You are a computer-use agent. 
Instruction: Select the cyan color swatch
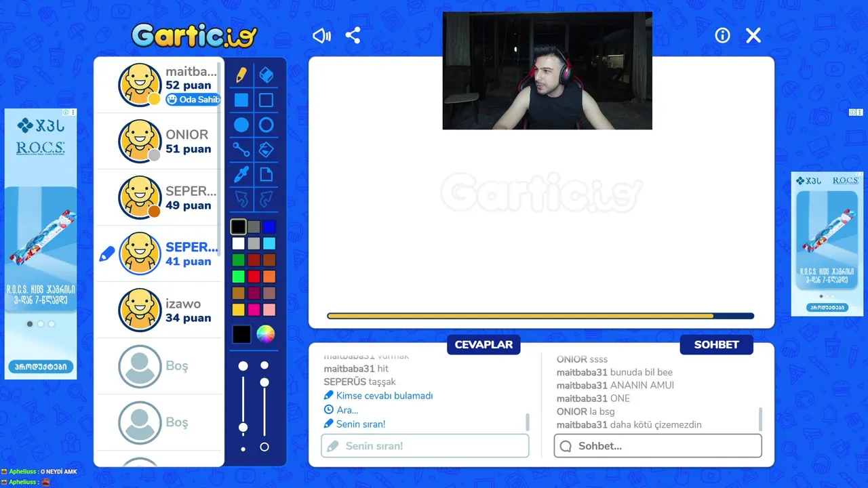[x=269, y=243]
